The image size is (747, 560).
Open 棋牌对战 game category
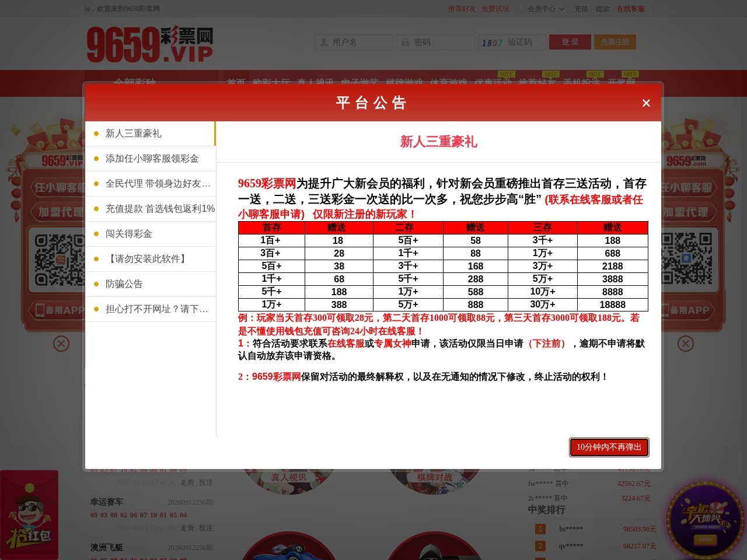coord(435,477)
